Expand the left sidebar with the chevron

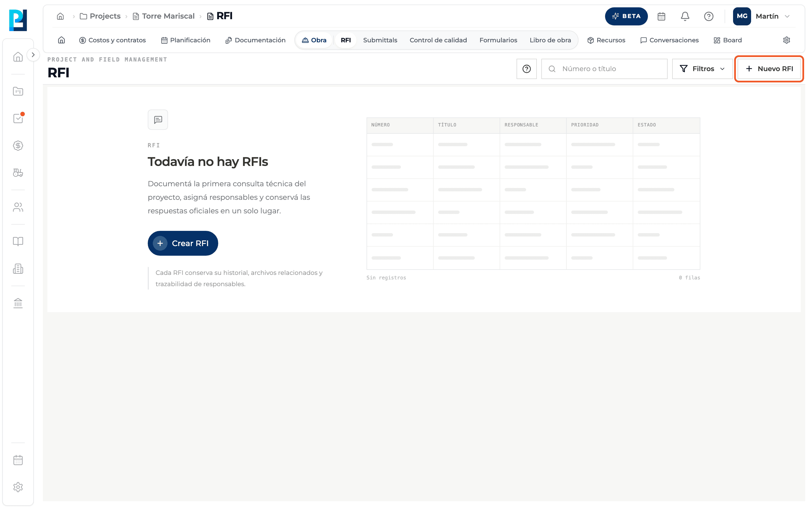point(33,55)
